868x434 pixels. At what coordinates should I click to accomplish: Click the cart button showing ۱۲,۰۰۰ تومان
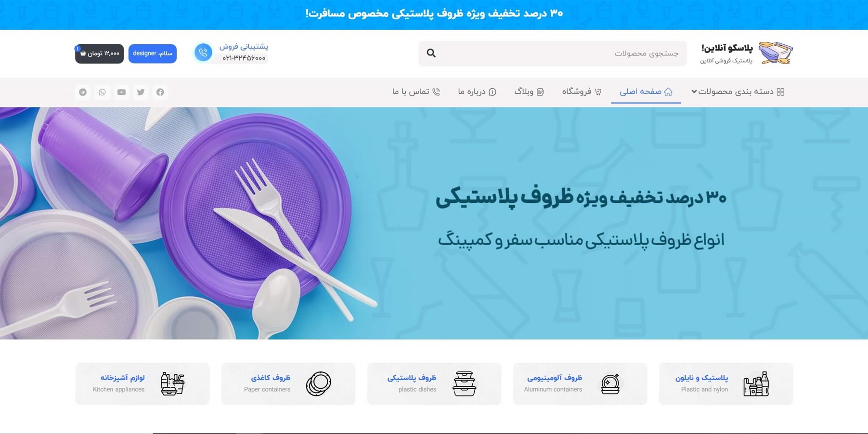(99, 53)
